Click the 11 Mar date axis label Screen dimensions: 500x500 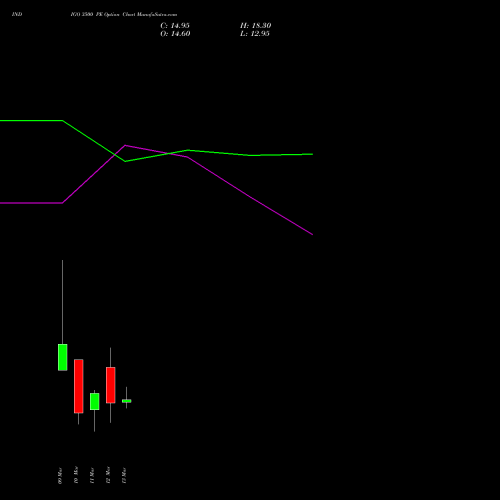(x=92, y=476)
